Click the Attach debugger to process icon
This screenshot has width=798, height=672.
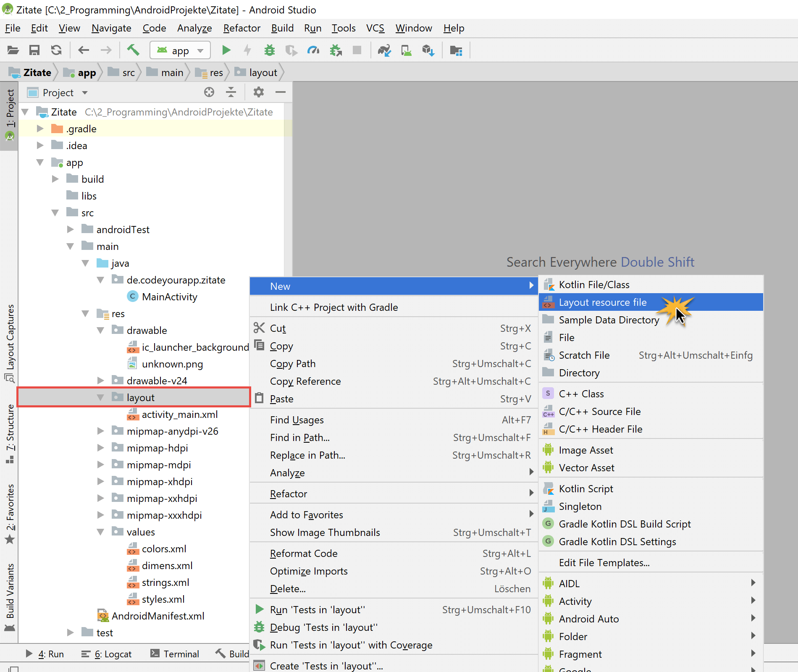(x=336, y=50)
